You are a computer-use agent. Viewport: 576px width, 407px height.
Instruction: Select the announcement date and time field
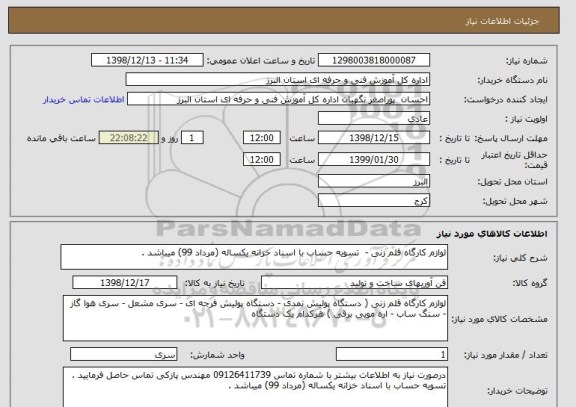(x=147, y=60)
